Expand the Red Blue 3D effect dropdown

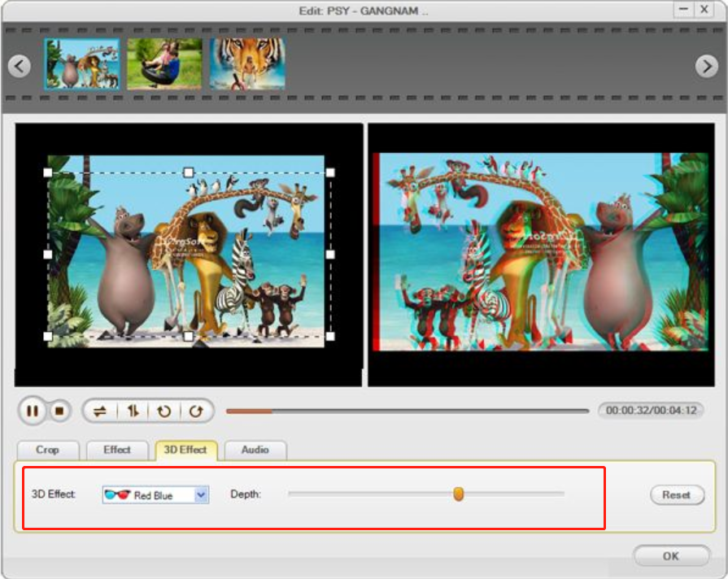(201, 495)
